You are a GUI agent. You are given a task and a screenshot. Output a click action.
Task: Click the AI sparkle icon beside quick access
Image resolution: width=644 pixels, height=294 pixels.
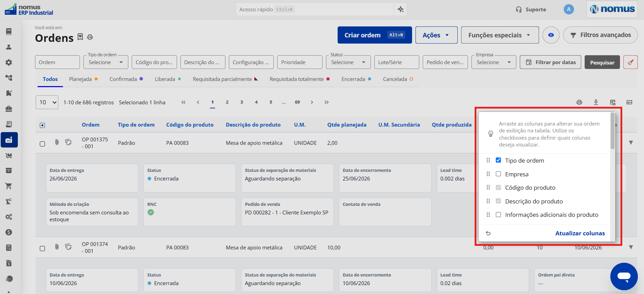400,9
